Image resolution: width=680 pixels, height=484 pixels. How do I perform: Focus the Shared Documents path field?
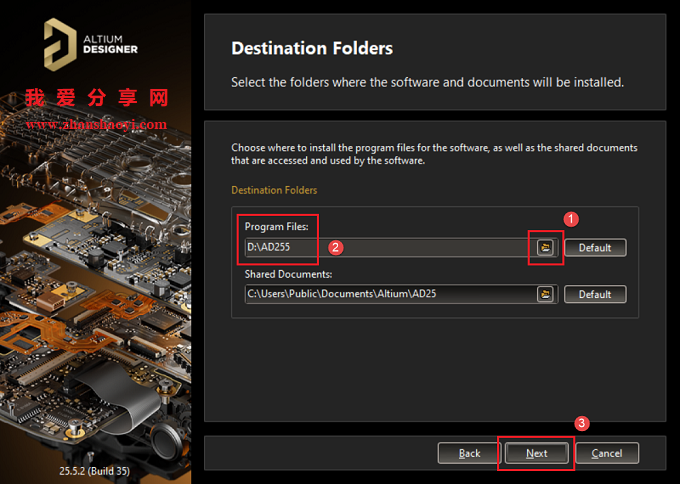pos(390,294)
